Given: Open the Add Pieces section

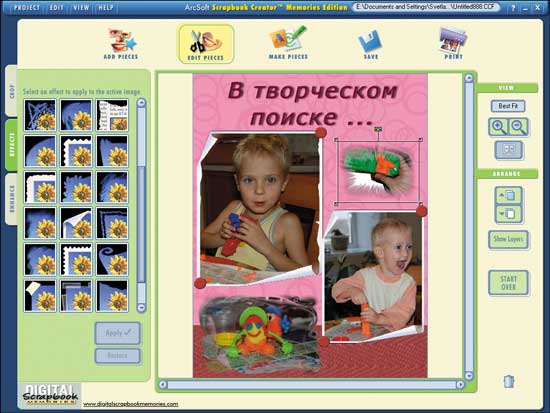Looking at the screenshot, I should pos(121,44).
